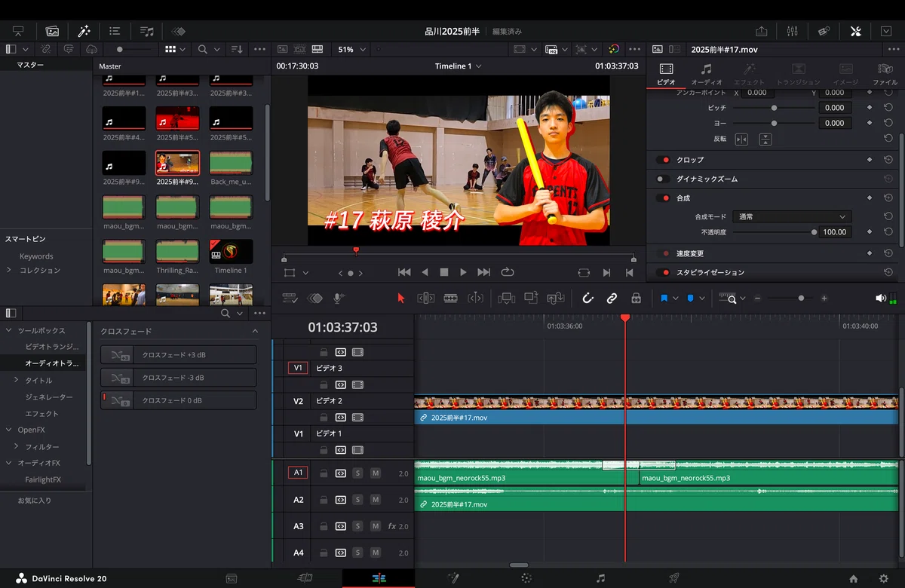Click the Insert Clip icon
Screen dimensions: 905x588
(x=506, y=298)
